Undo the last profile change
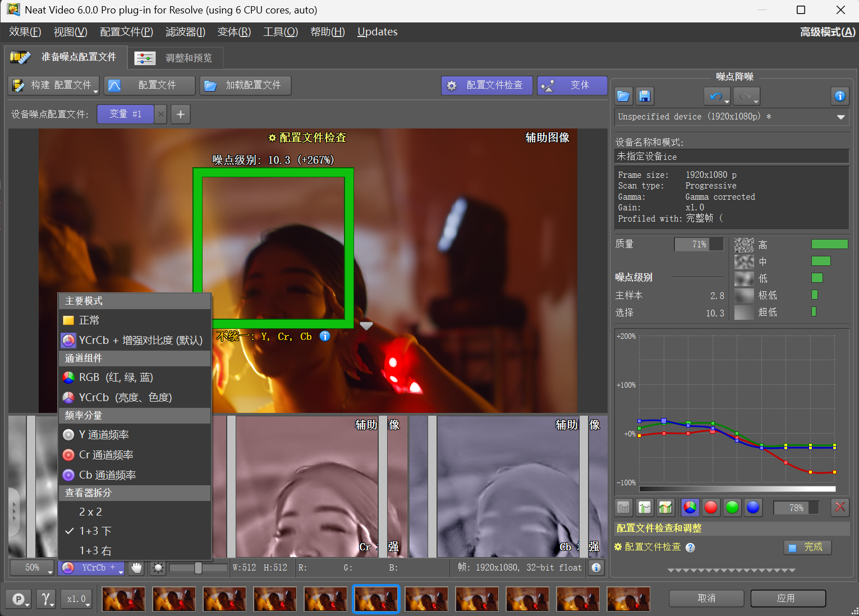This screenshot has width=859, height=616. tap(715, 96)
